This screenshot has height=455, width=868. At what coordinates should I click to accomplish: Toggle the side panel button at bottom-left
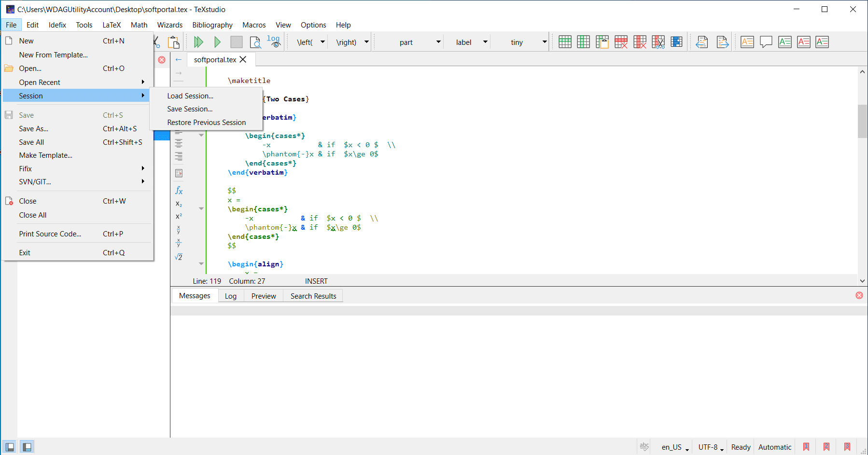[x=10, y=447]
